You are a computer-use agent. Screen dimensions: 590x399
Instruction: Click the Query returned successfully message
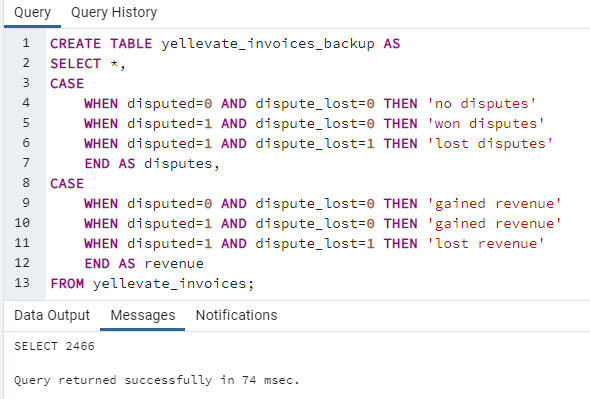pos(157,380)
